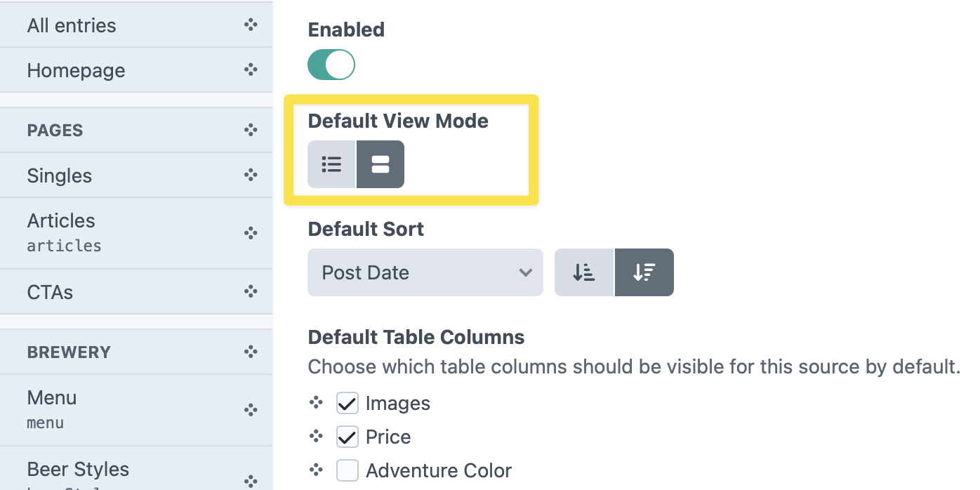
Task: Grab the move handle beside Homepage
Action: click(x=251, y=69)
